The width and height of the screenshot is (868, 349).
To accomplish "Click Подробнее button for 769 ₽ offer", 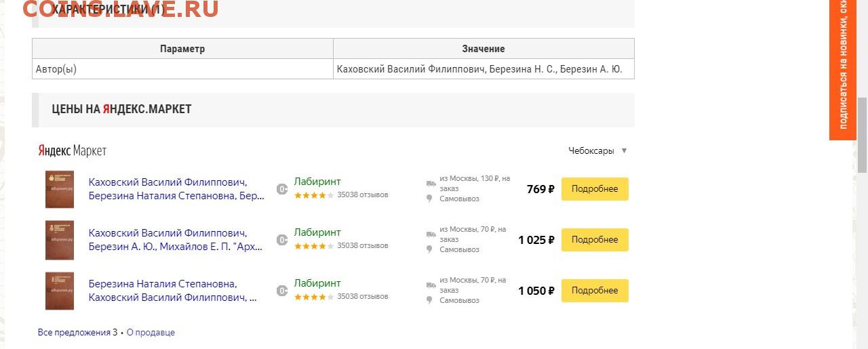I will tap(595, 189).
